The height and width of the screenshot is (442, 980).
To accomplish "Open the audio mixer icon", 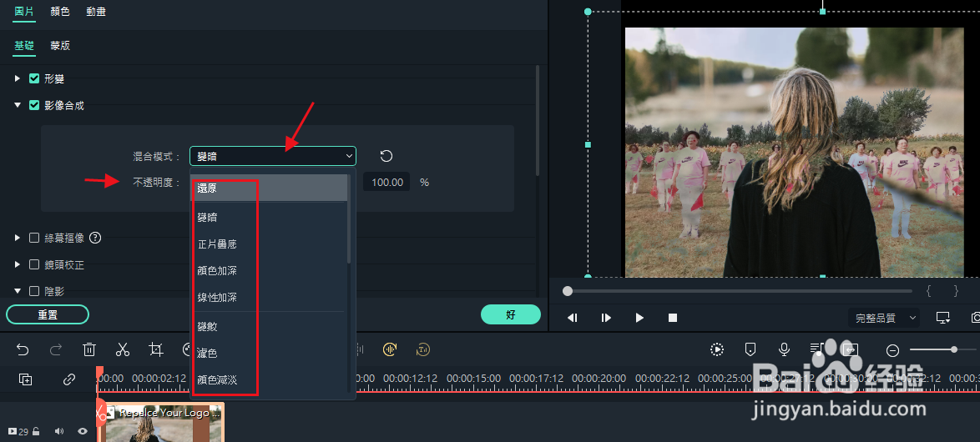I will coord(817,349).
